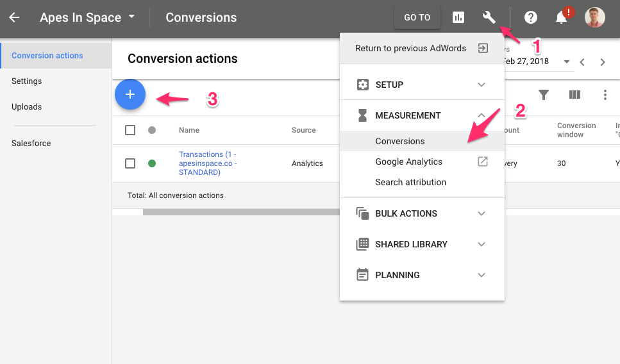Click the Setup gear icon
This screenshot has width=620, height=364.
363,85
